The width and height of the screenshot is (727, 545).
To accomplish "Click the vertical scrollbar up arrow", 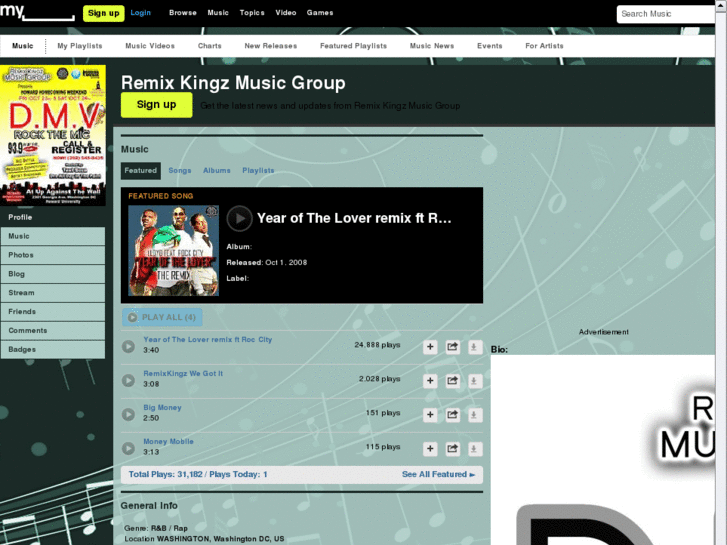I will click(x=721, y=5).
